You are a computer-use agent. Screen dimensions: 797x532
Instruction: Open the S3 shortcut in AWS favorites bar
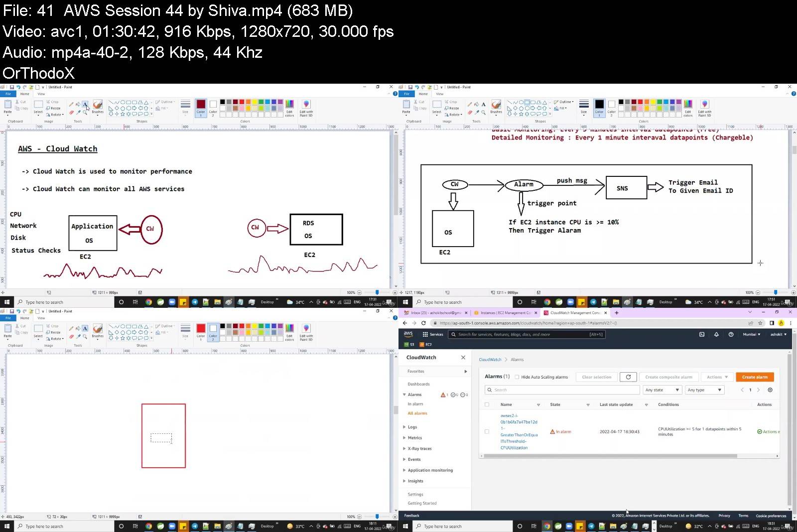409,344
